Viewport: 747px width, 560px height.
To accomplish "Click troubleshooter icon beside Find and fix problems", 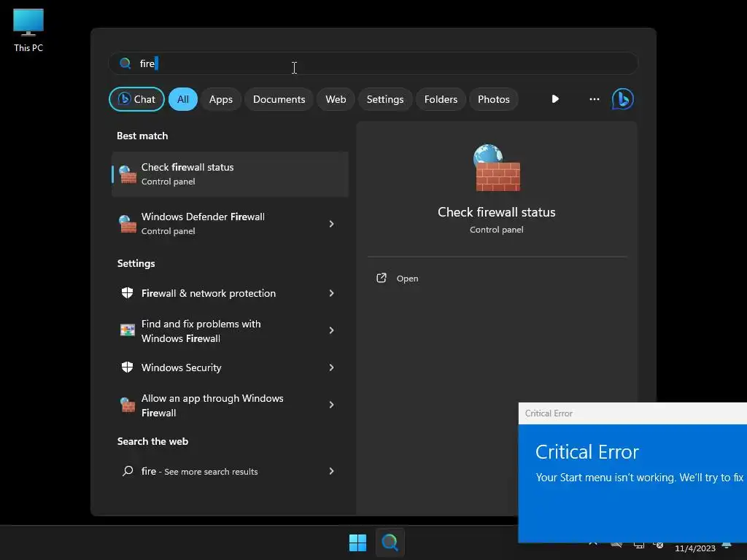I will pyautogui.click(x=127, y=330).
